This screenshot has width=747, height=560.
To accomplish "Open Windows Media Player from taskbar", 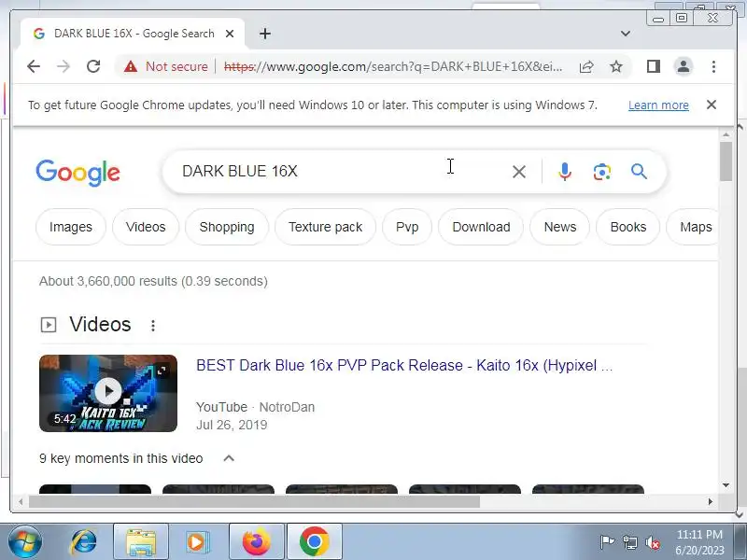I will coord(197,542).
